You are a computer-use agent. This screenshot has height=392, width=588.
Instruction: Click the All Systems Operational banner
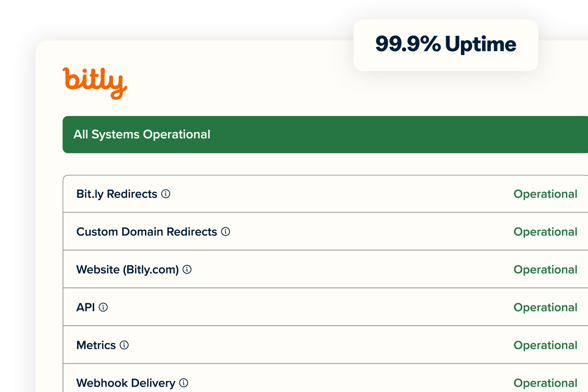click(142, 134)
